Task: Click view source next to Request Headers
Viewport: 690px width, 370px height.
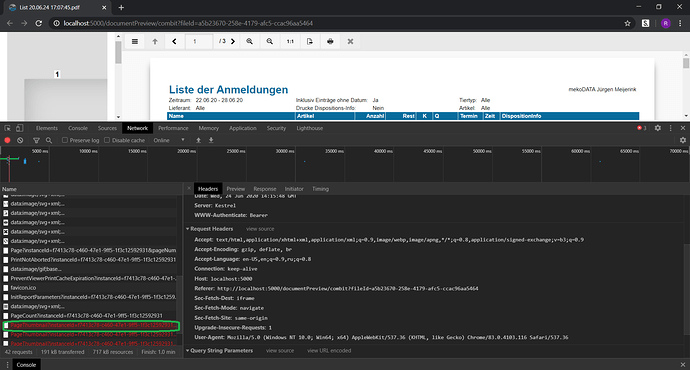Action: 260,229
